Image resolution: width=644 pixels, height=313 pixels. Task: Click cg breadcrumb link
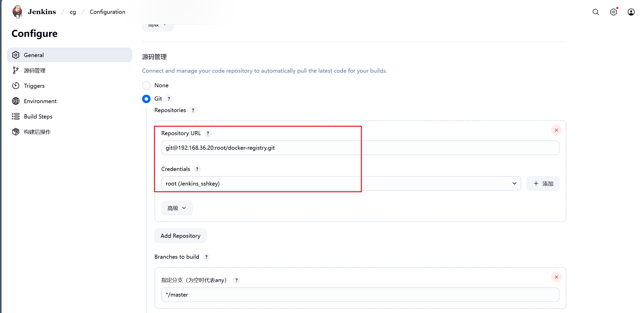click(x=73, y=12)
